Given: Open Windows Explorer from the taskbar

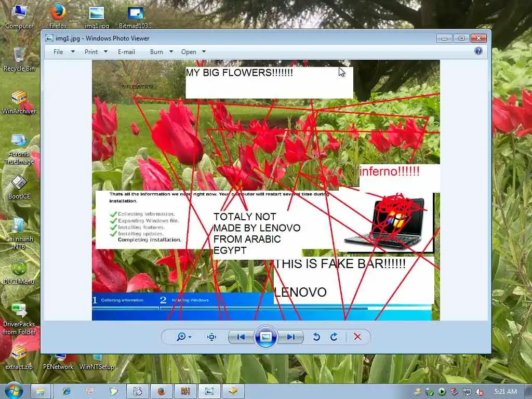Looking at the screenshot, I should coord(41,392).
